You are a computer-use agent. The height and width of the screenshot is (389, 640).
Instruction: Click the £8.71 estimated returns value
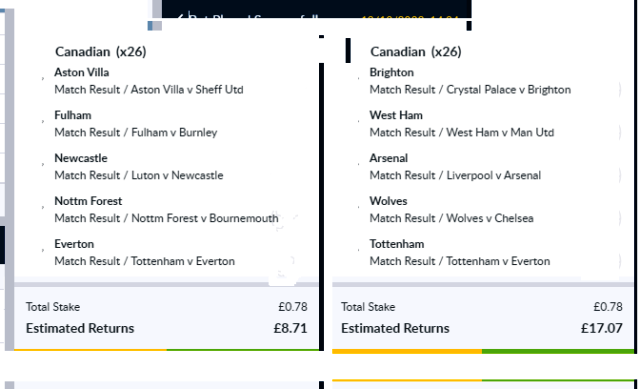click(290, 328)
